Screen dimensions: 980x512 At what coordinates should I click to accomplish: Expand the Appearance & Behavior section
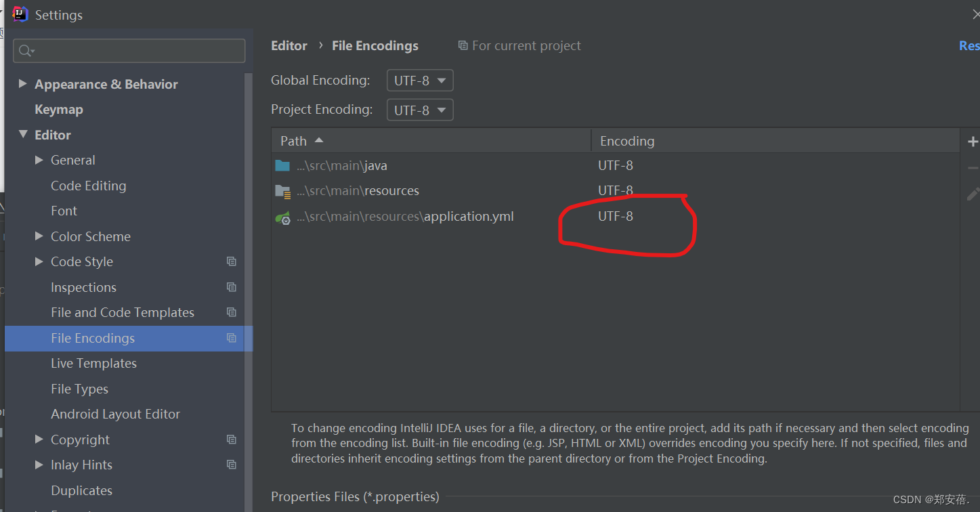point(23,83)
